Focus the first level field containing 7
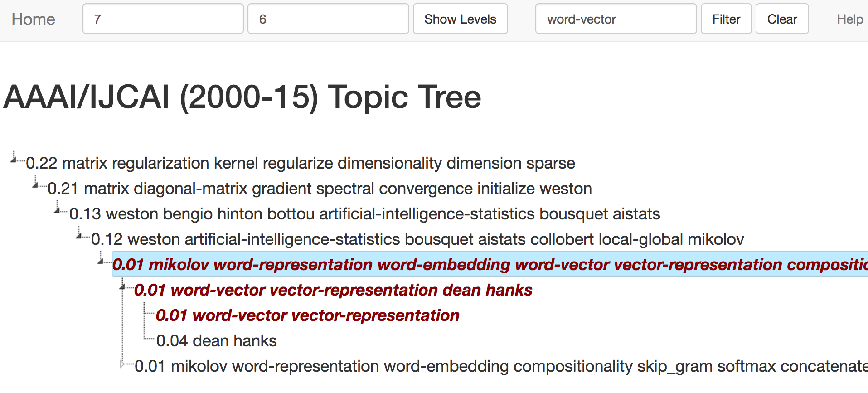This screenshot has height=393, width=868. (163, 19)
